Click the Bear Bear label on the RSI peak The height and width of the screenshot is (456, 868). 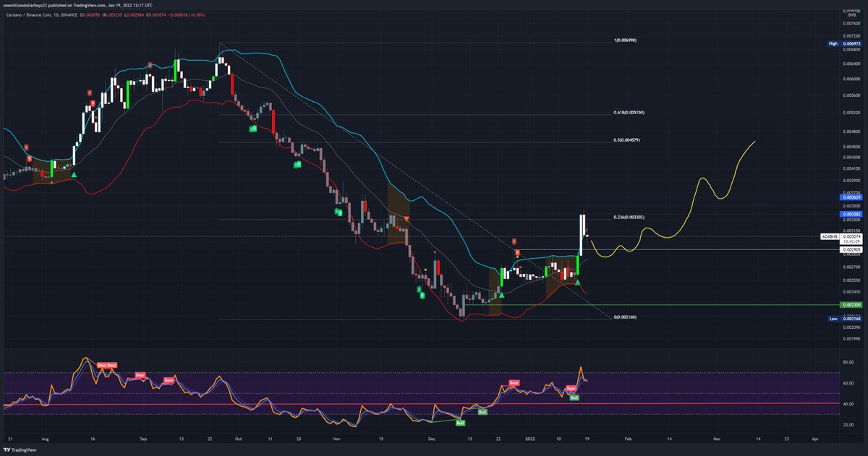[107, 366]
